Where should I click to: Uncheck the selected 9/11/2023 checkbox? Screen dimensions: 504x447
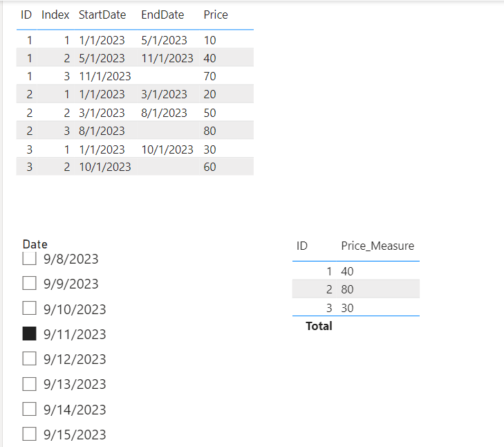29,334
